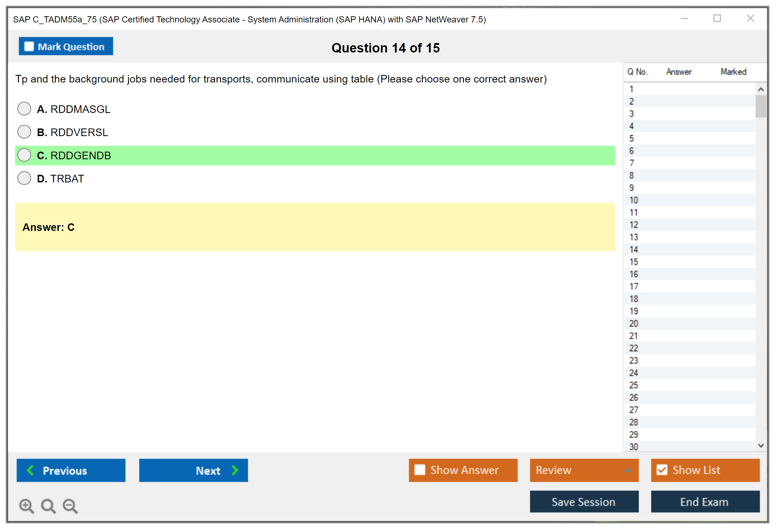Uncheck the Show List checkbox
The height and width of the screenshot is (532, 778).
pos(662,470)
